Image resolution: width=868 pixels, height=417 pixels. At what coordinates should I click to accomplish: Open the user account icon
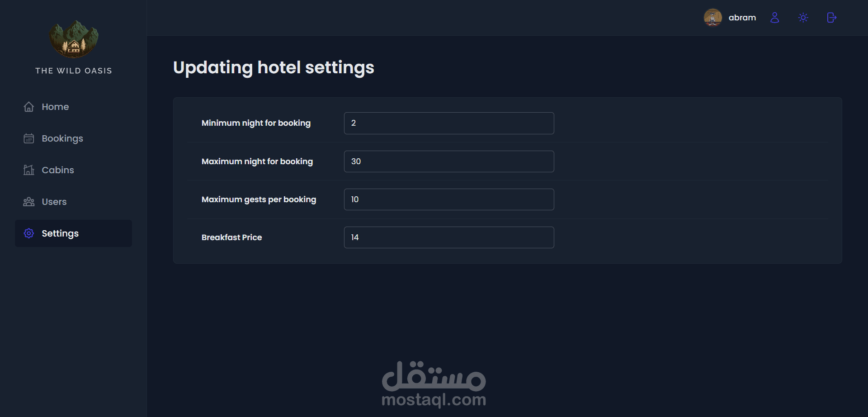click(774, 18)
